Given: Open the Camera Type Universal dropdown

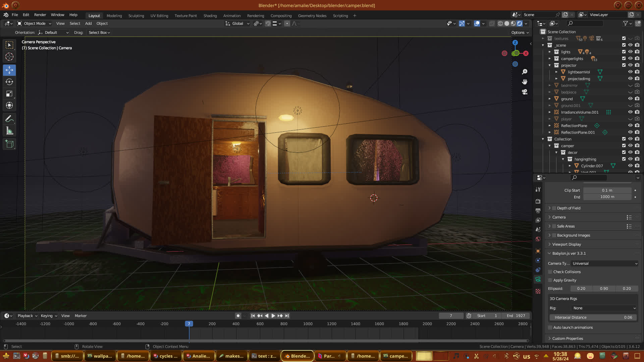Looking at the screenshot, I should tap(604, 263).
